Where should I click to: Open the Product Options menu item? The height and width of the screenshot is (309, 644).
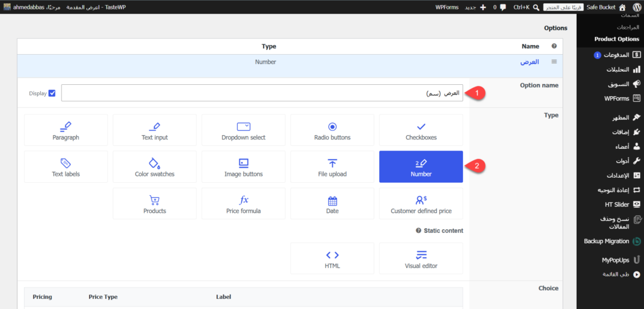click(x=616, y=39)
